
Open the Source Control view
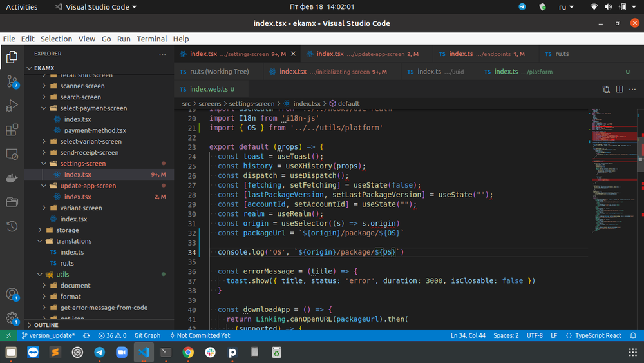(12, 82)
